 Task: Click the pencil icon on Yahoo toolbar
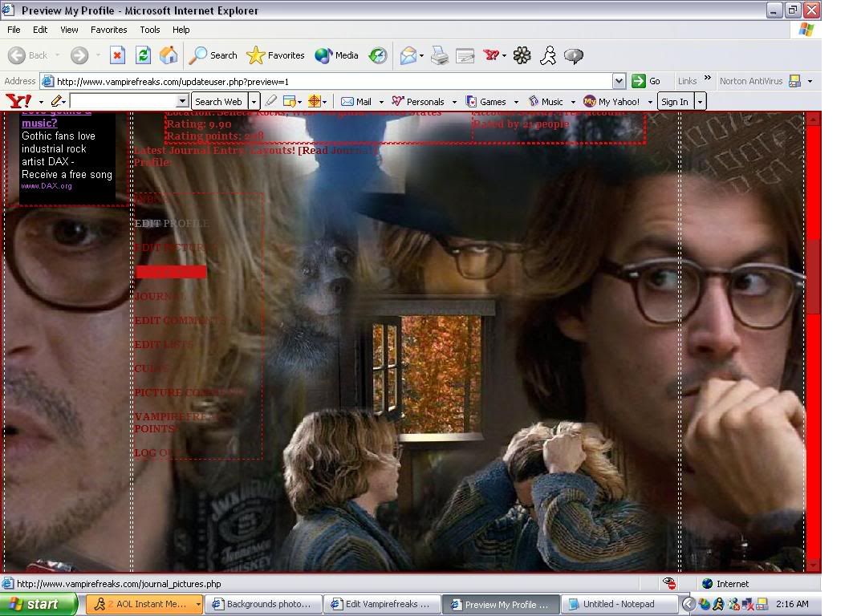coord(56,101)
